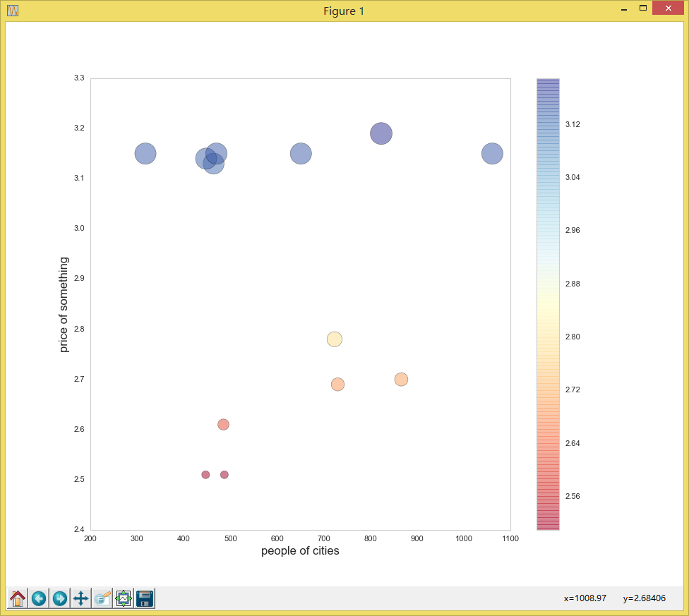The image size is (689, 616).
Task: Click the pale yellow bubble near 2.78
Action: [335, 339]
